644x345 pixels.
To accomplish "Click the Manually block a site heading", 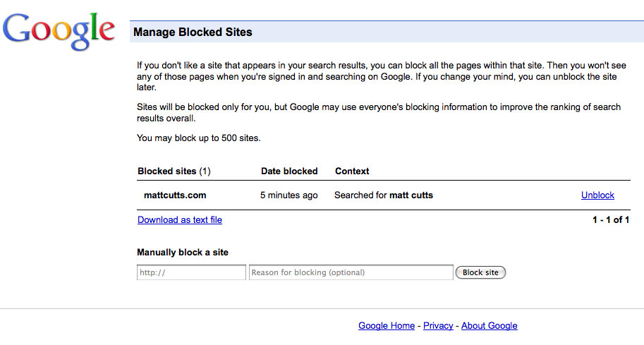I will [183, 252].
